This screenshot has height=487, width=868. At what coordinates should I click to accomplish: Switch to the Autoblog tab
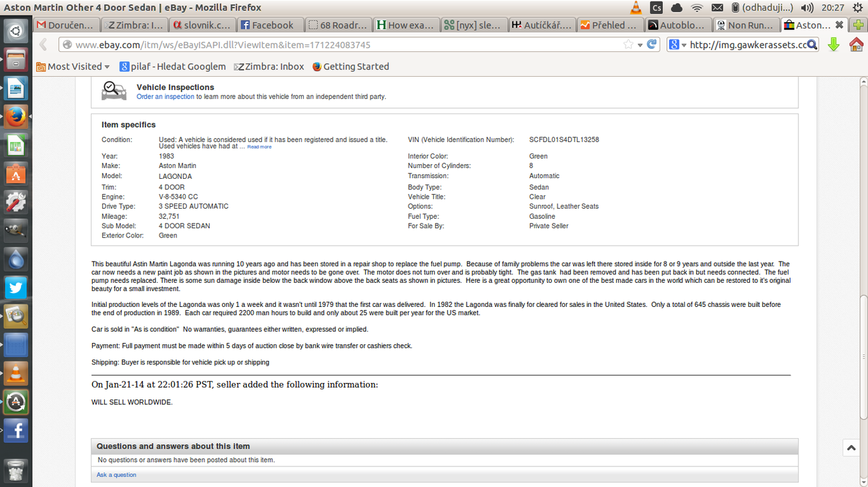click(677, 25)
